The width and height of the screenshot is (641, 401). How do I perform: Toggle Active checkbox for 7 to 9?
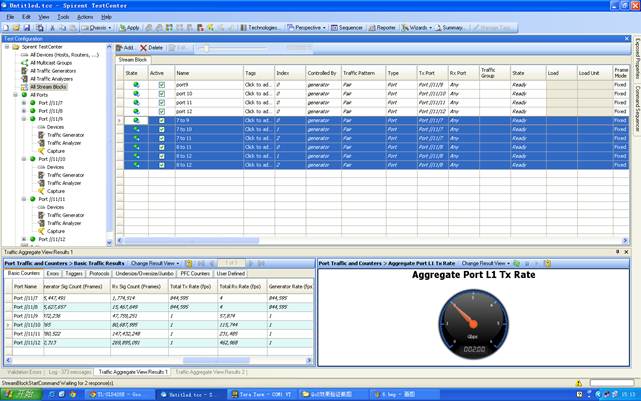coord(162,121)
